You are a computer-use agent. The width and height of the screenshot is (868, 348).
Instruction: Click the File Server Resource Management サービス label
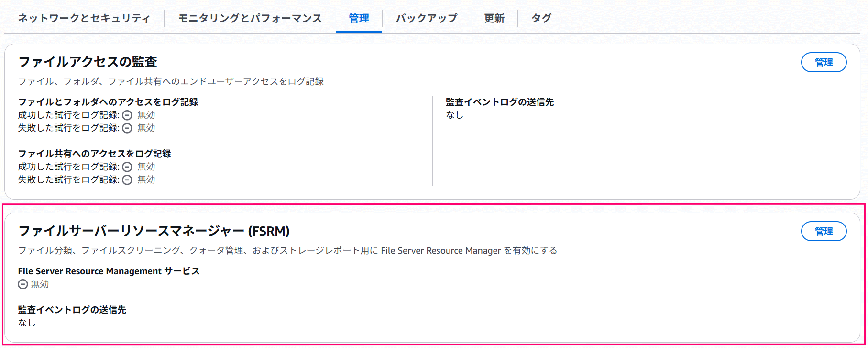click(109, 271)
